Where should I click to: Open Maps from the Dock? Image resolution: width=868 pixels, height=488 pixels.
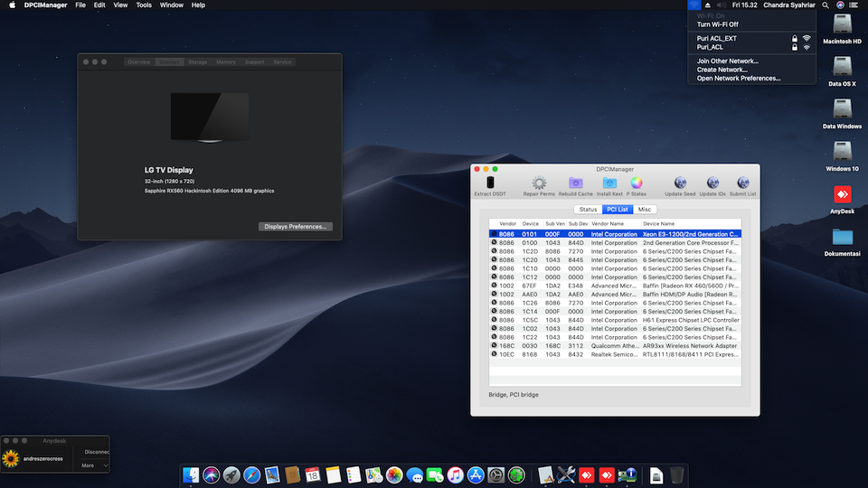pyautogui.click(x=373, y=475)
